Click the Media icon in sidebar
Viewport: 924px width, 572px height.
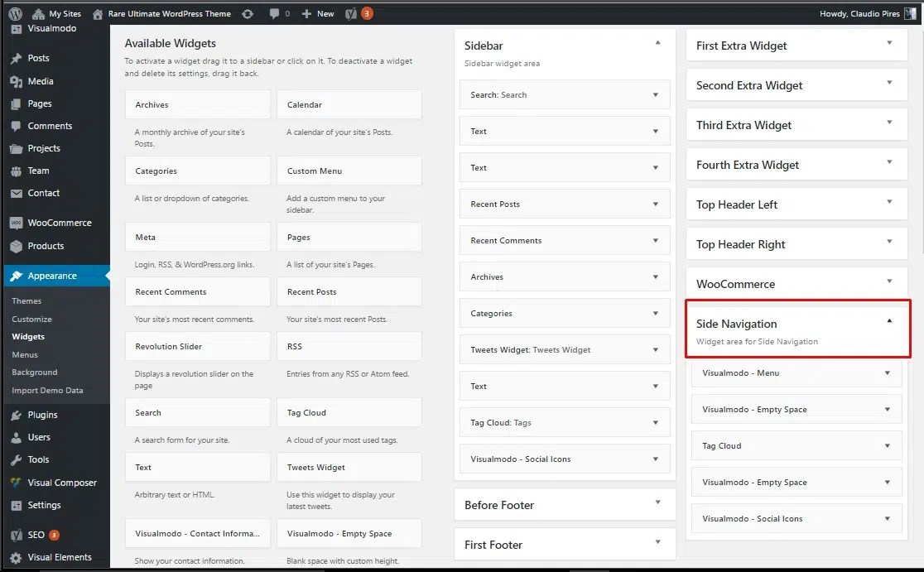[17, 81]
